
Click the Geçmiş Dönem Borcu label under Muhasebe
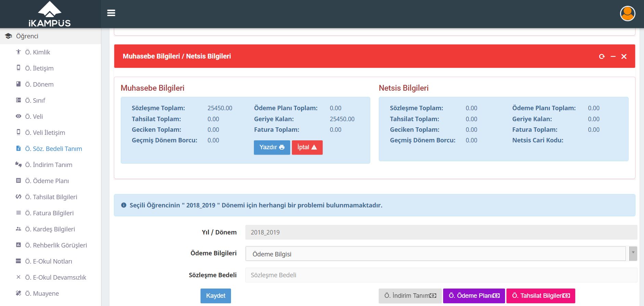(164, 140)
